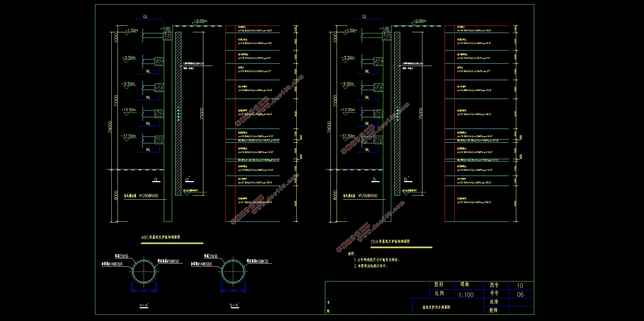The image size is (644, 321).
Task: Select the a-a' pile cross-section circle
Action: (x=144, y=271)
